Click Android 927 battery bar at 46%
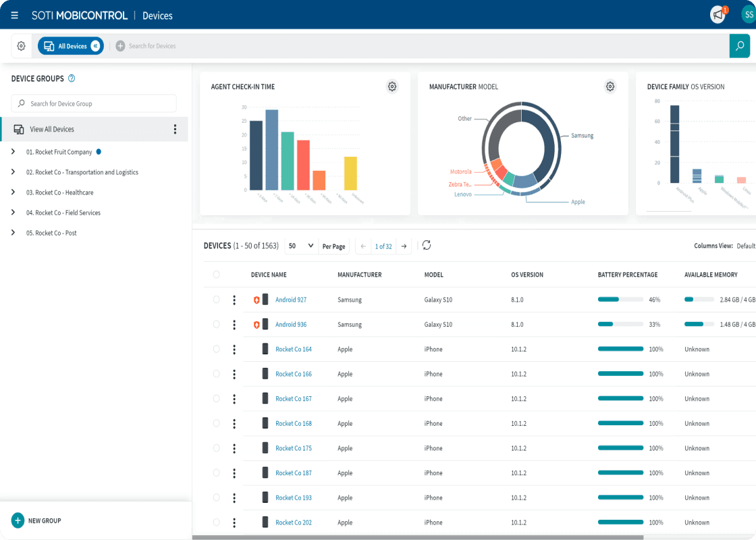 (620, 300)
